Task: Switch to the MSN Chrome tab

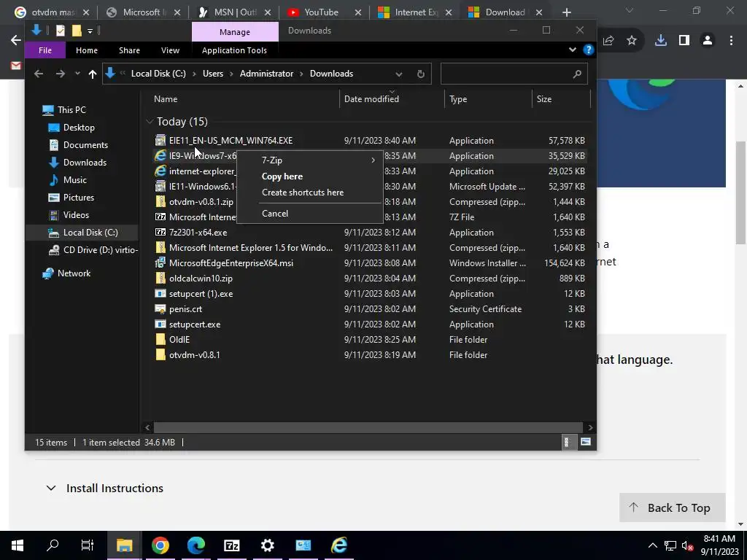Action: point(233,12)
